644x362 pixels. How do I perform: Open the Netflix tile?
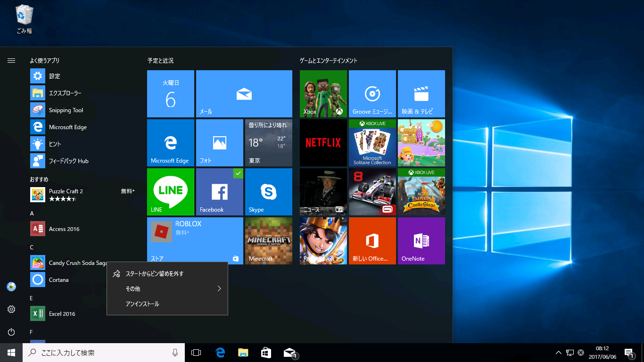323,142
